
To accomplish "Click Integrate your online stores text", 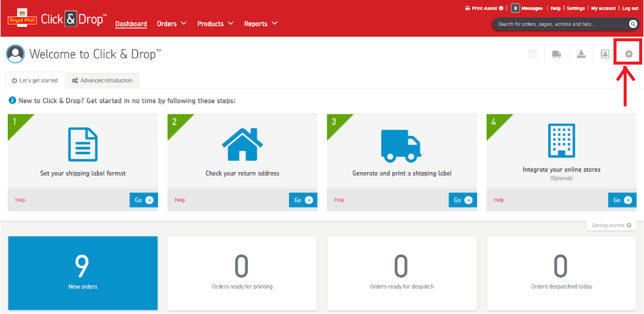I will coord(561,169).
